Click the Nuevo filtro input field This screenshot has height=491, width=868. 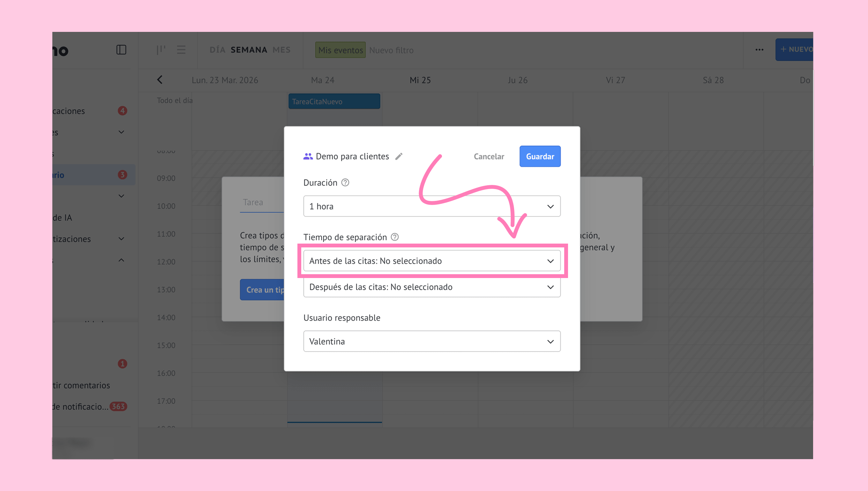(392, 50)
